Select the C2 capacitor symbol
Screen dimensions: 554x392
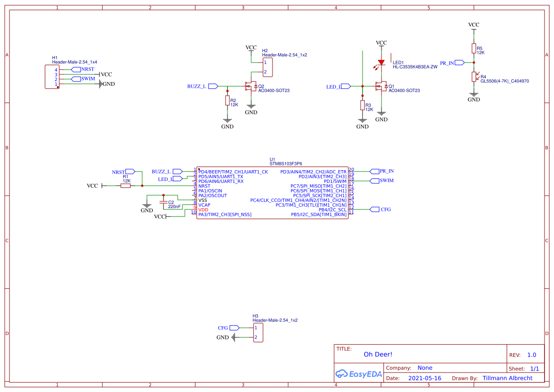pos(163,202)
